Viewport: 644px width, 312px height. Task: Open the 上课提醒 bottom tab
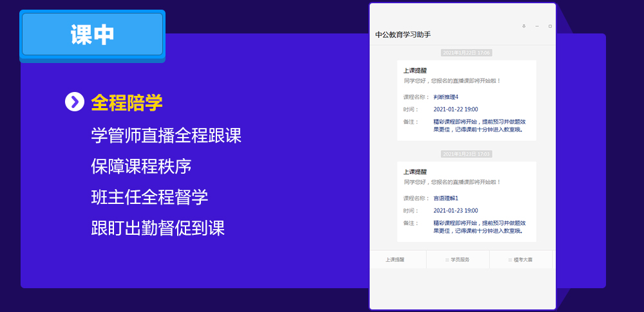pos(395,260)
